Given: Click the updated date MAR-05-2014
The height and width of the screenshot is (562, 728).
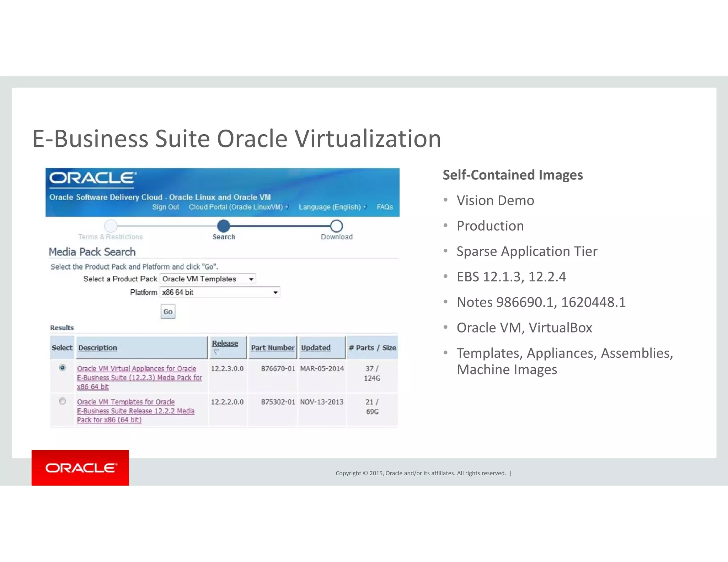Looking at the screenshot, I should pos(322,369).
